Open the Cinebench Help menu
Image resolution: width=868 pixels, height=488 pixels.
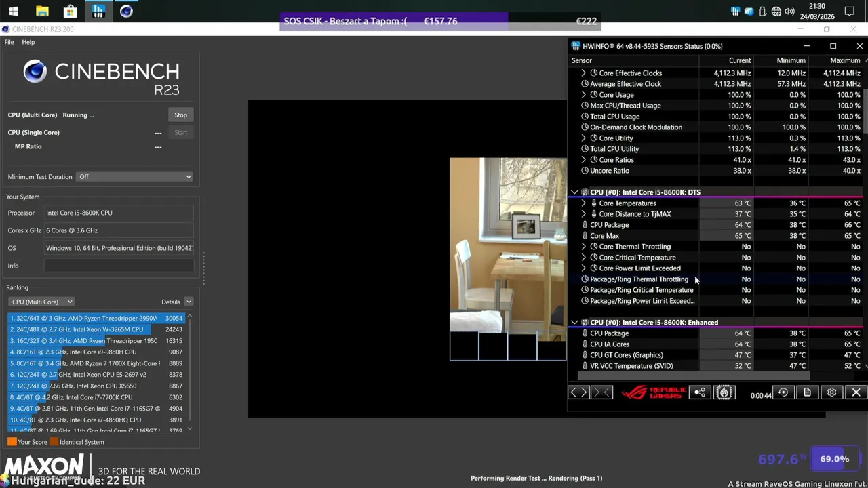[x=28, y=42]
